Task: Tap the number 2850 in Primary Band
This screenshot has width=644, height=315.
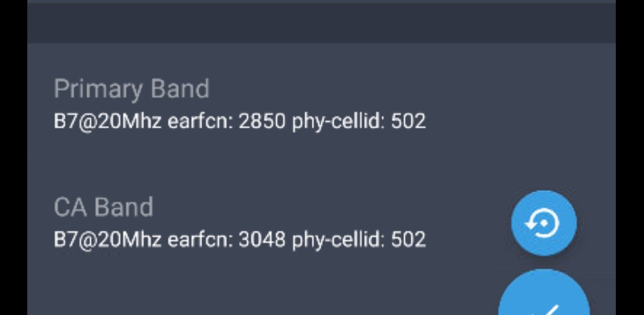Action: [262, 121]
